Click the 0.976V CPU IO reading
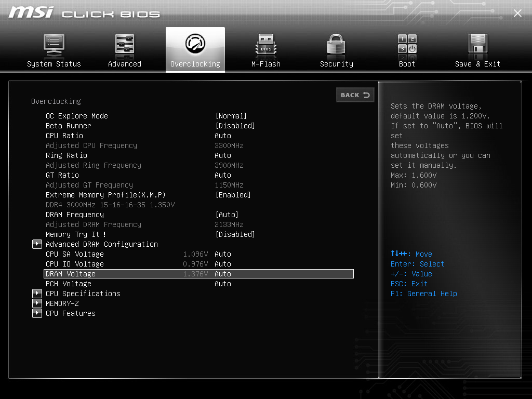Image resolution: width=532 pixels, height=399 pixels. 195,264
